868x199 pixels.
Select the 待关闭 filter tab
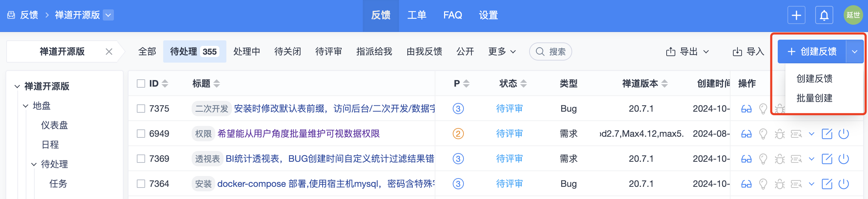tap(288, 52)
